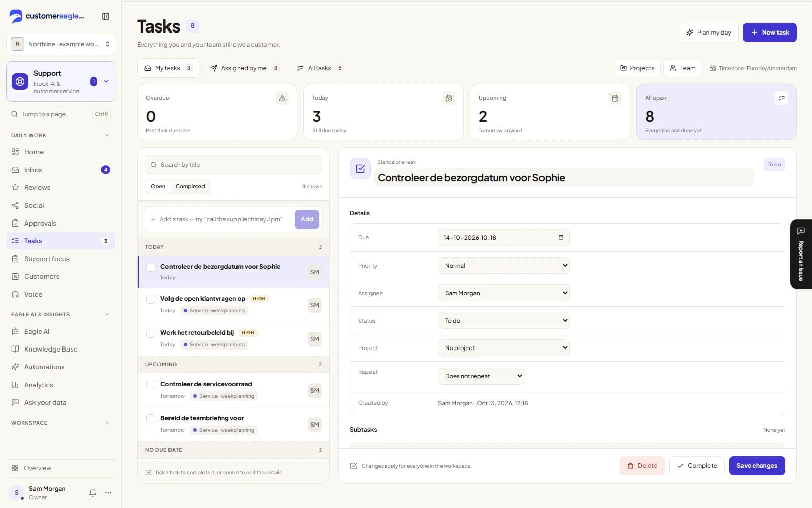Switch task list to Completed
The height and width of the screenshot is (508, 812).
[x=190, y=186]
